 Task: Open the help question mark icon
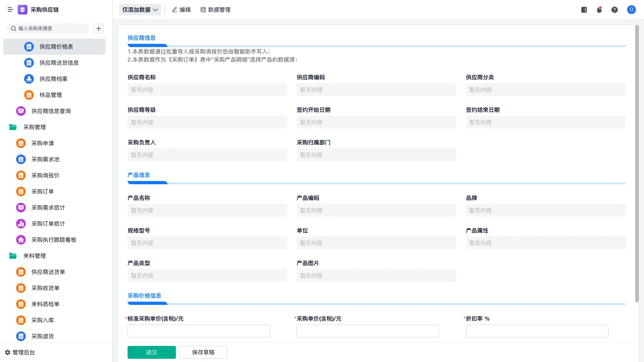[615, 10]
